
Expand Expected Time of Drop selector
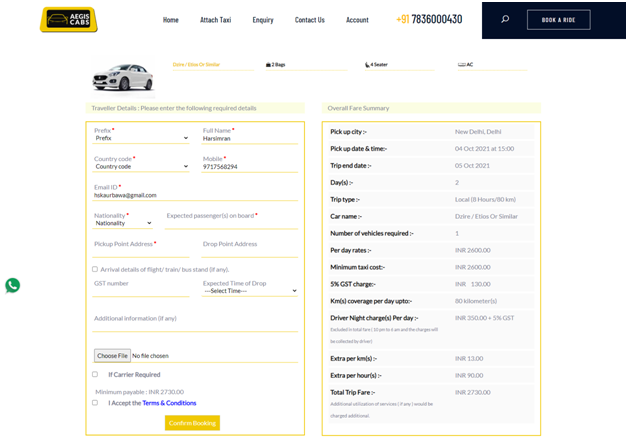coord(250,291)
